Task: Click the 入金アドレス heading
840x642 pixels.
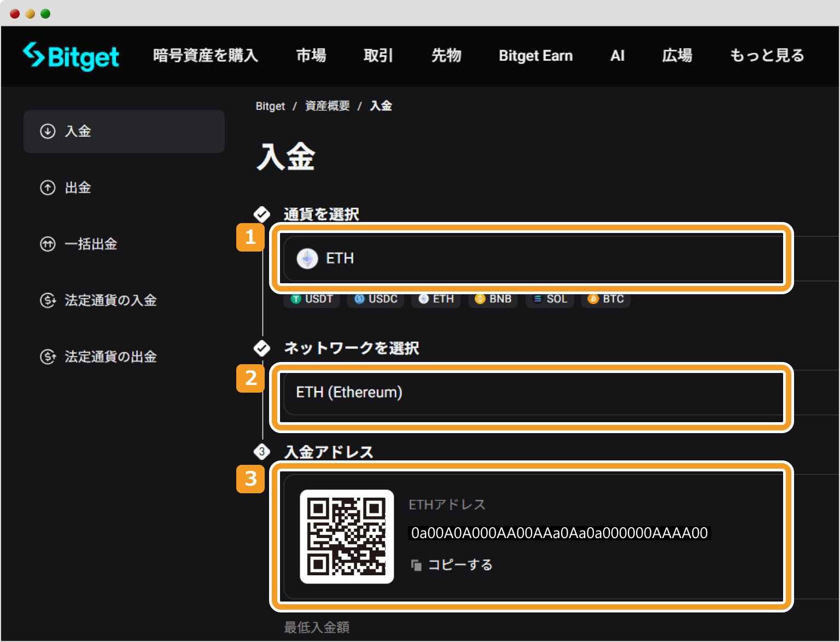Action: click(x=329, y=452)
